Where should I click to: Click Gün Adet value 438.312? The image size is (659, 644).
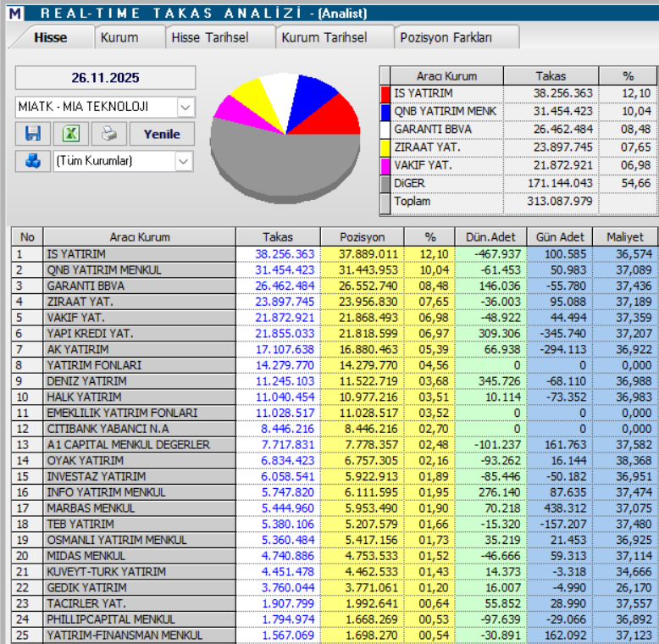(x=565, y=508)
